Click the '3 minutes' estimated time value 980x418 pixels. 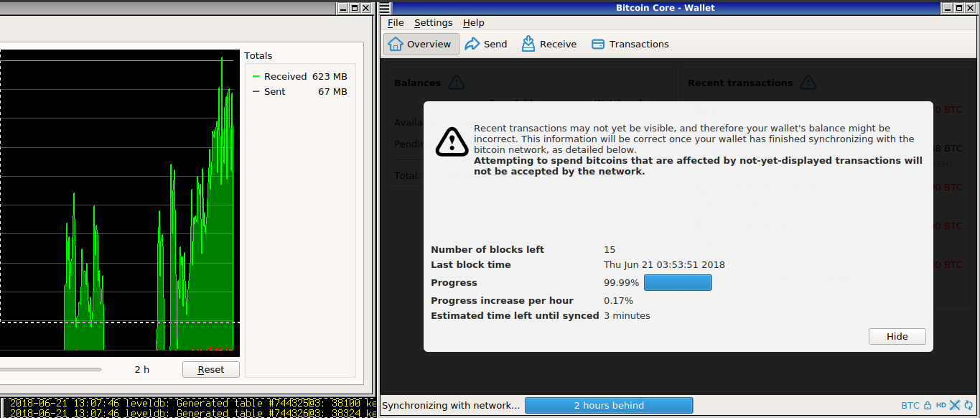(627, 315)
